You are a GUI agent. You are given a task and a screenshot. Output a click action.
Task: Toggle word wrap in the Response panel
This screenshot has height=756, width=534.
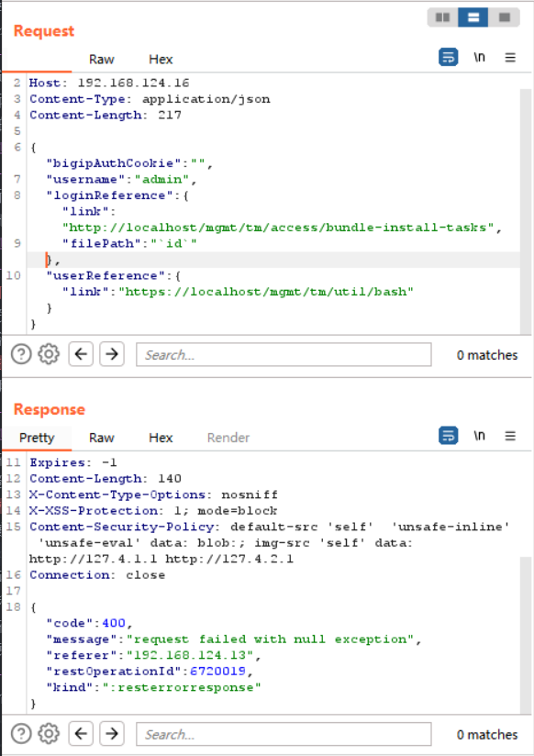point(448,436)
